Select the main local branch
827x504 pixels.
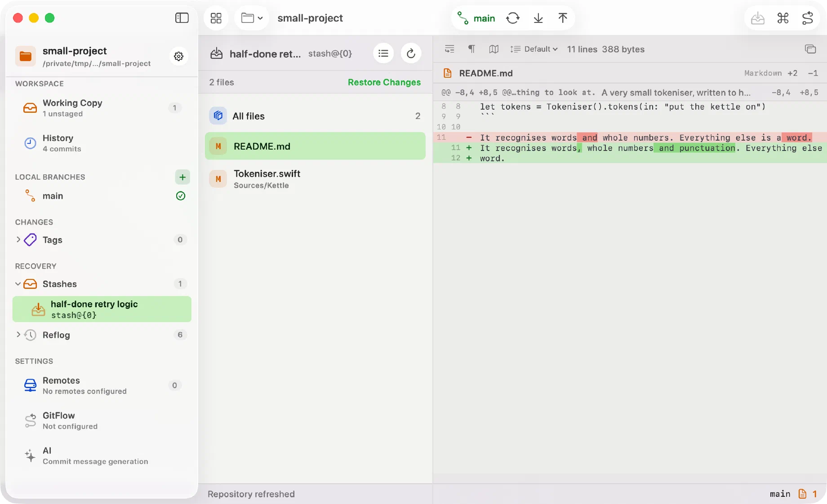(102, 196)
